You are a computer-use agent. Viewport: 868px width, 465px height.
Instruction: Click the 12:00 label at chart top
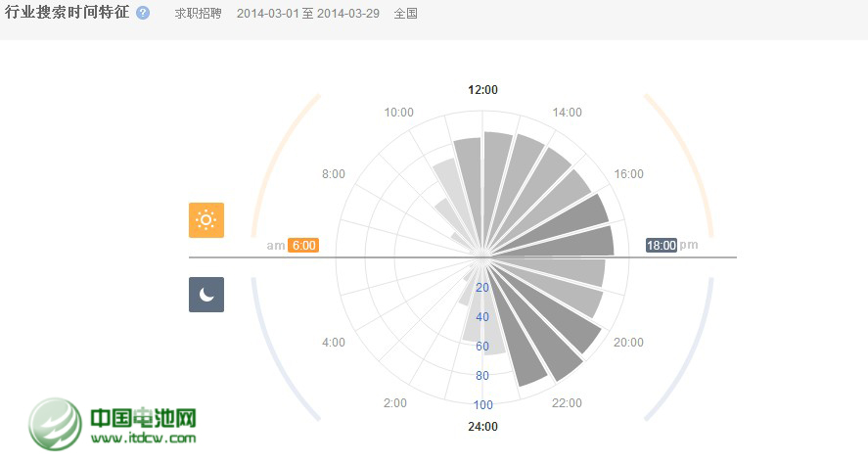(x=483, y=90)
